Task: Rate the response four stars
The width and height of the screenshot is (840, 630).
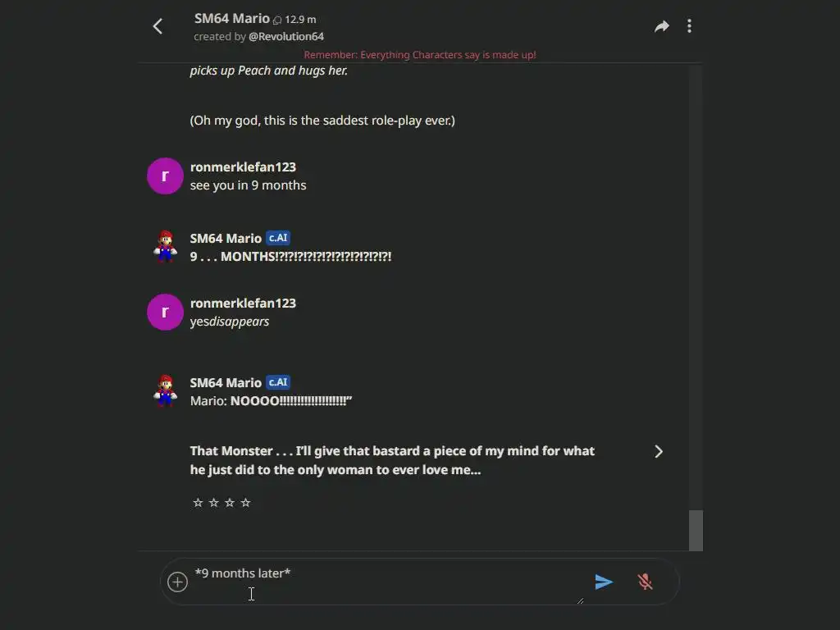Action: [x=245, y=503]
